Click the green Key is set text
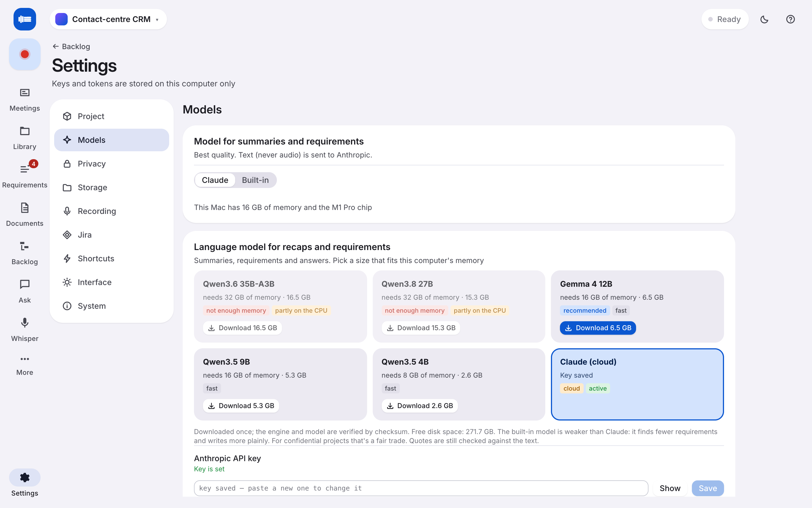This screenshot has width=812, height=508. [209, 469]
